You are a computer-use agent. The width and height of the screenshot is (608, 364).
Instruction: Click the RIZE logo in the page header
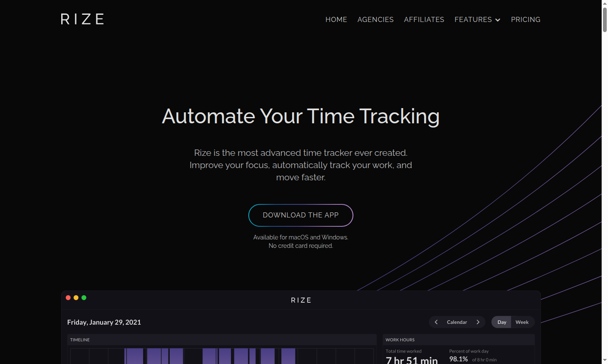[82, 19]
